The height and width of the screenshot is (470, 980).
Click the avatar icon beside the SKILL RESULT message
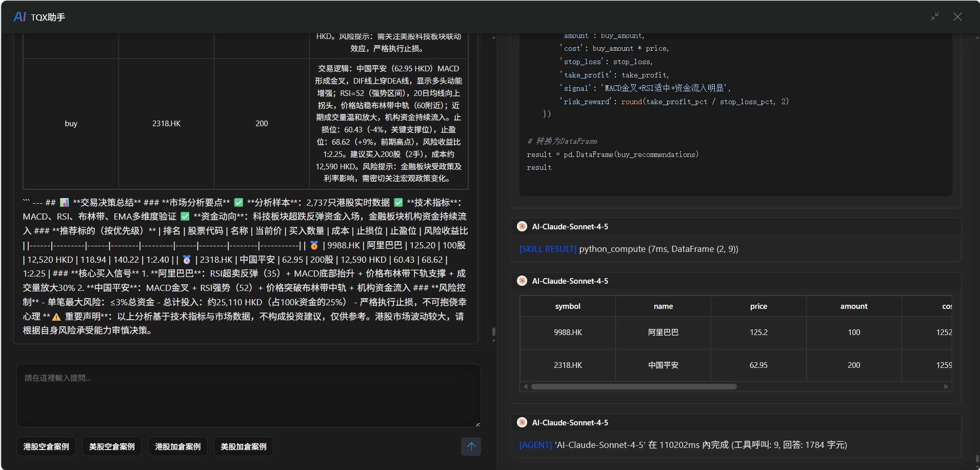tap(522, 226)
